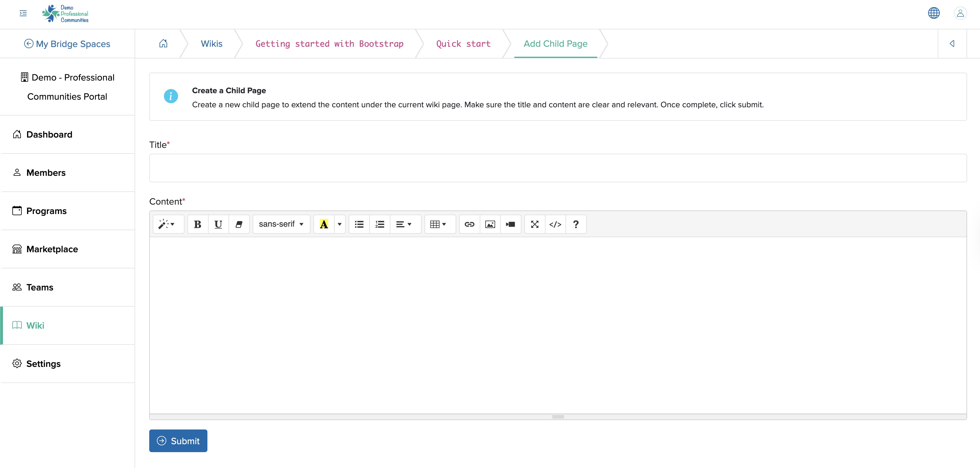Open Dashboard in sidebar

(67, 134)
